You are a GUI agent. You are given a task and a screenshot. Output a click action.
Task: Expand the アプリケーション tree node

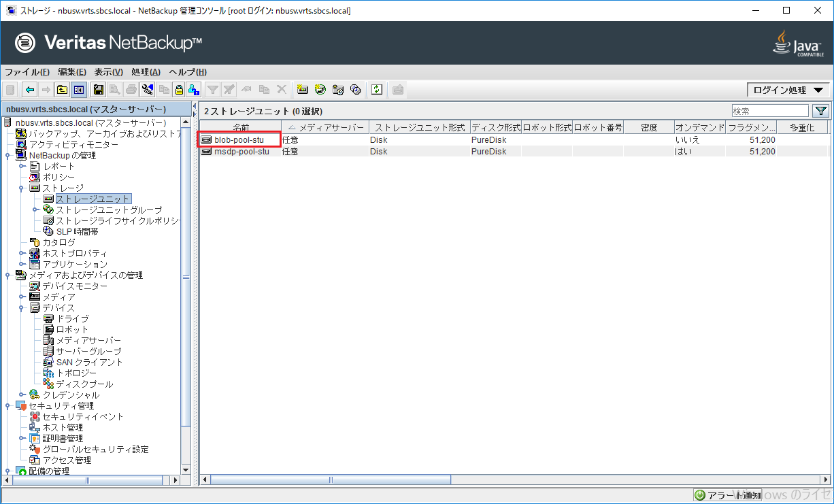22,265
